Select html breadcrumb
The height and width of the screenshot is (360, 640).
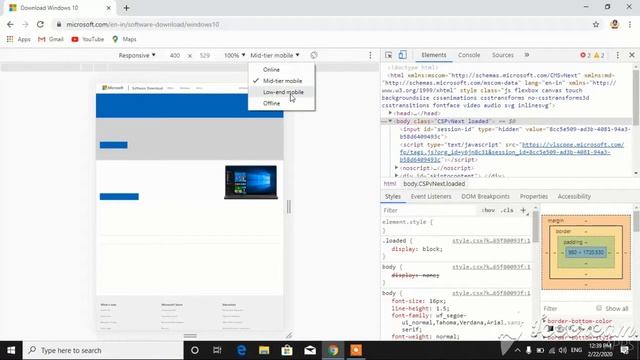[389, 184]
